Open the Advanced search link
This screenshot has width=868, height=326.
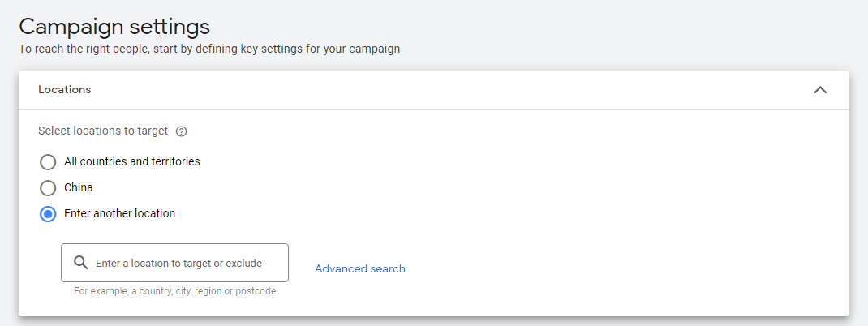pyautogui.click(x=359, y=268)
